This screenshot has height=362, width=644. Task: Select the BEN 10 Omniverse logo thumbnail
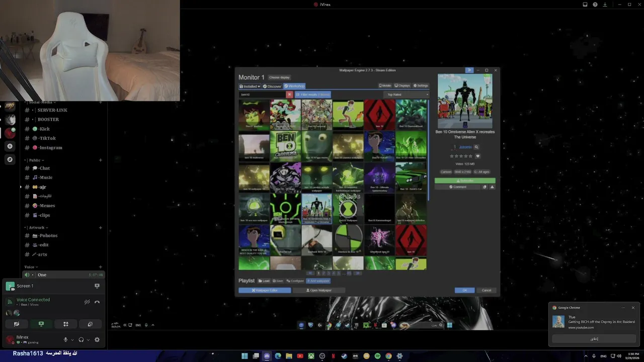pyautogui.click(x=285, y=146)
